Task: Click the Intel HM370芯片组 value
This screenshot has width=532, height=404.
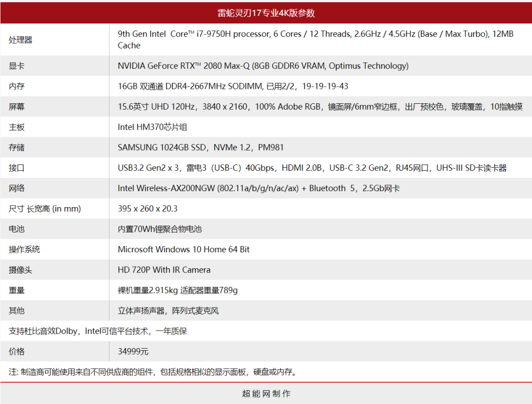Action: pyautogui.click(x=152, y=127)
